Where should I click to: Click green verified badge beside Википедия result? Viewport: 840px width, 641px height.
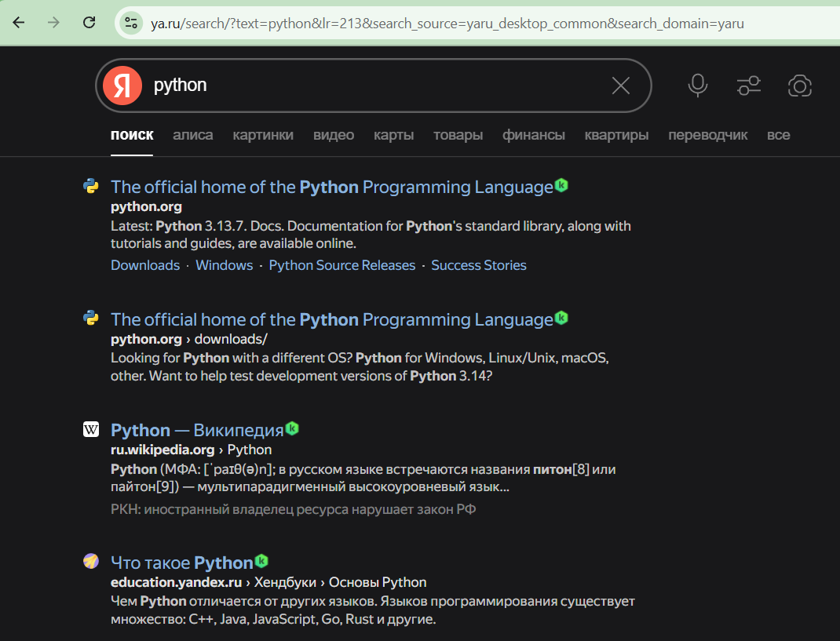pos(292,428)
